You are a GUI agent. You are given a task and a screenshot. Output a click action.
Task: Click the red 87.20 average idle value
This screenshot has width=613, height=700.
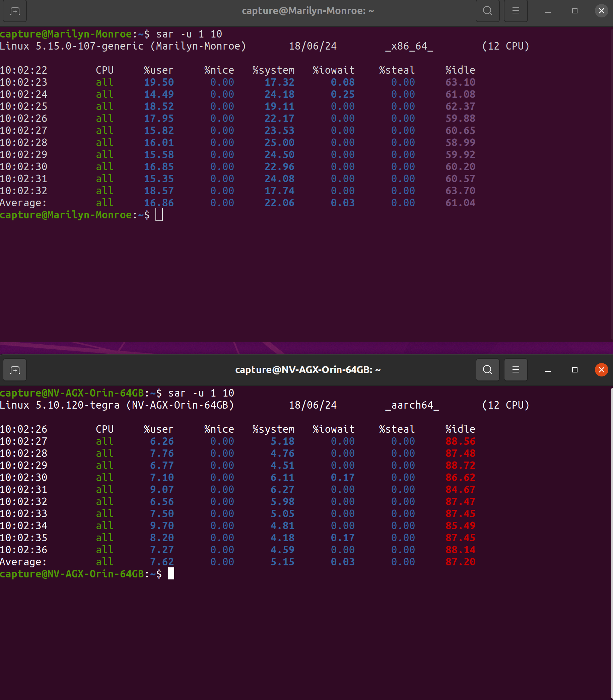[460, 561]
